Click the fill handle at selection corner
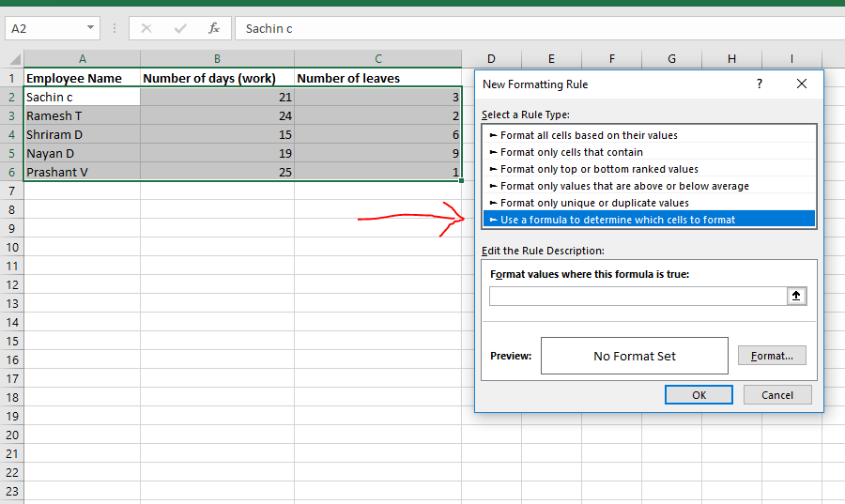Image resolution: width=845 pixels, height=504 pixels. coord(461,181)
